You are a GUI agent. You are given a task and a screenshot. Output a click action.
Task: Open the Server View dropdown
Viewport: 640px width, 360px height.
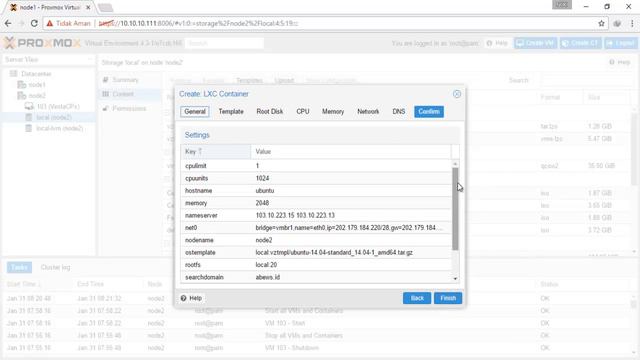click(48, 60)
